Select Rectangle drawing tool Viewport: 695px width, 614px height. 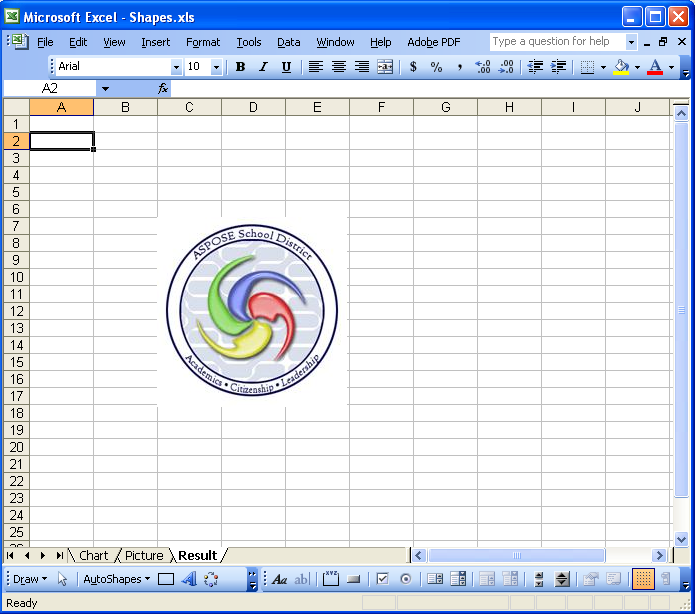[166, 579]
